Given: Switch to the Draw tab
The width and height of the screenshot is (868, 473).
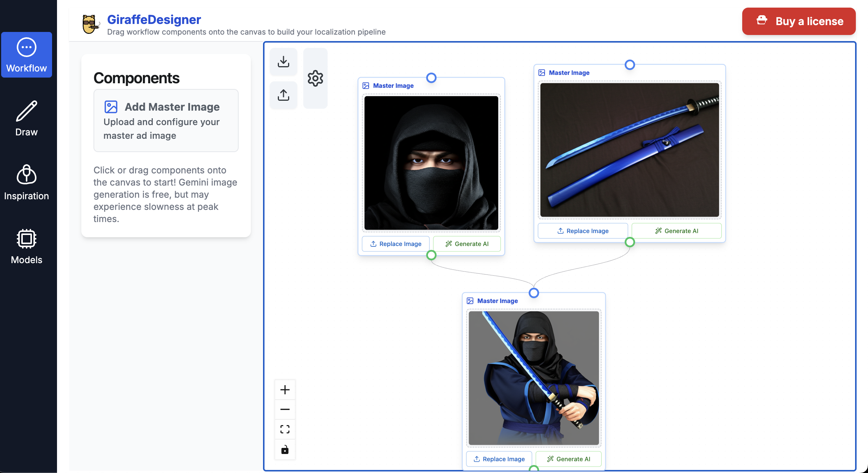Looking at the screenshot, I should [x=27, y=119].
